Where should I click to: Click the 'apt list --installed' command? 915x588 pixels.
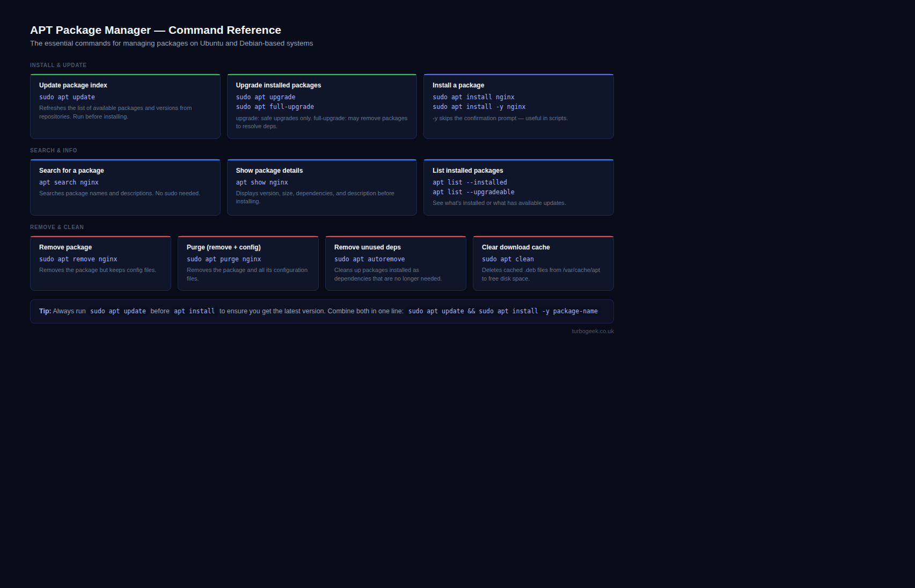[470, 182]
